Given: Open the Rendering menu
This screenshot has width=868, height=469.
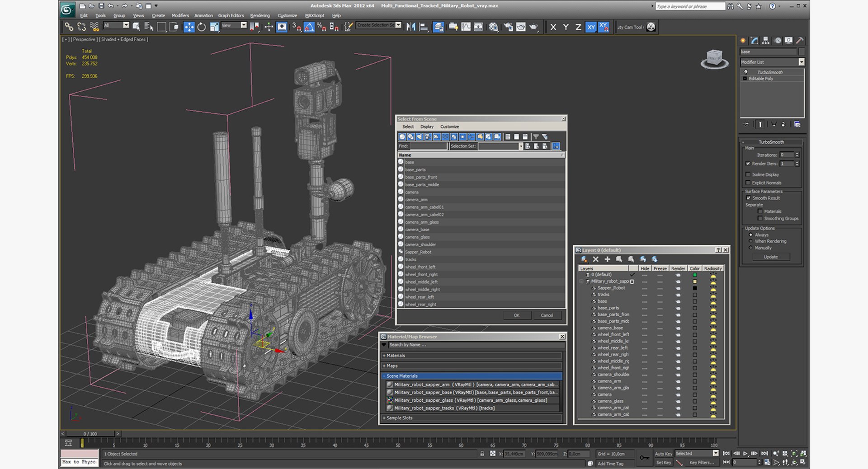Looking at the screenshot, I should 260,15.
